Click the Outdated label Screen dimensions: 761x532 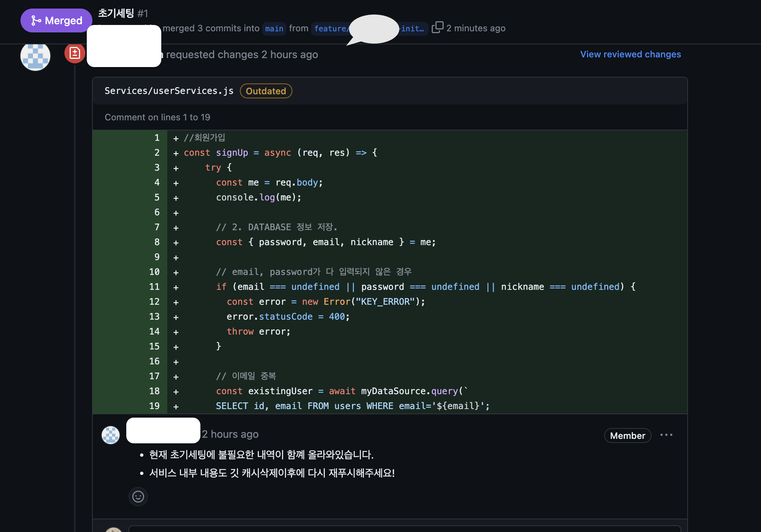click(x=266, y=91)
